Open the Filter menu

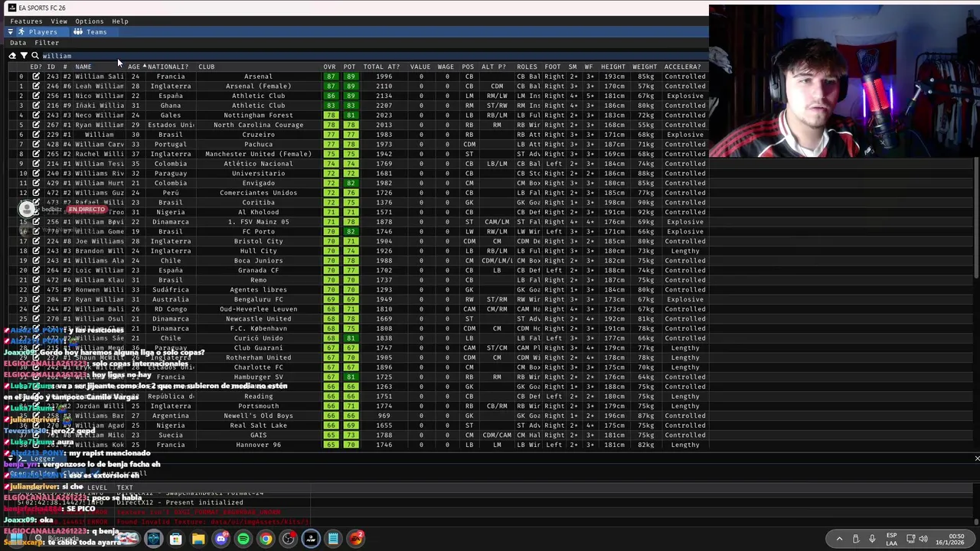click(x=47, y=43)
